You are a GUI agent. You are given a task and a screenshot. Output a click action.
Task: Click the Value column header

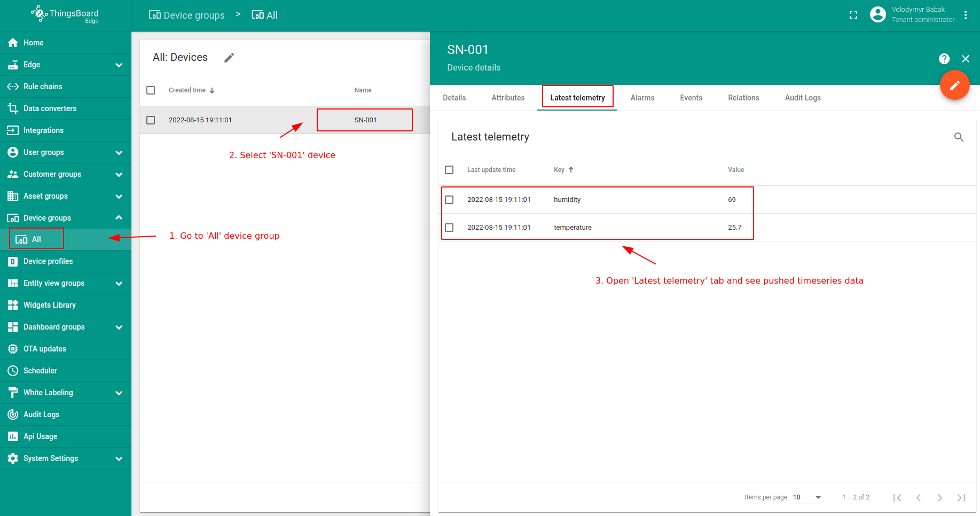[x=736, y=170]
